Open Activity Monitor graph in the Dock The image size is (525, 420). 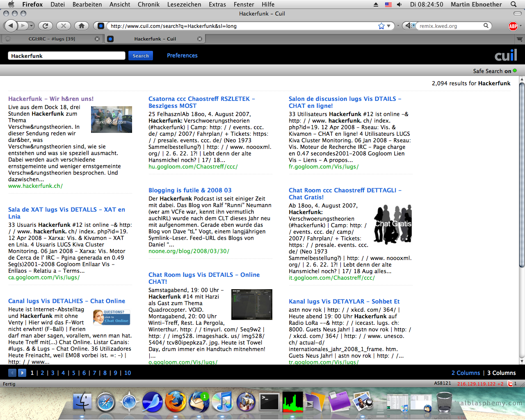click(293, 402)
